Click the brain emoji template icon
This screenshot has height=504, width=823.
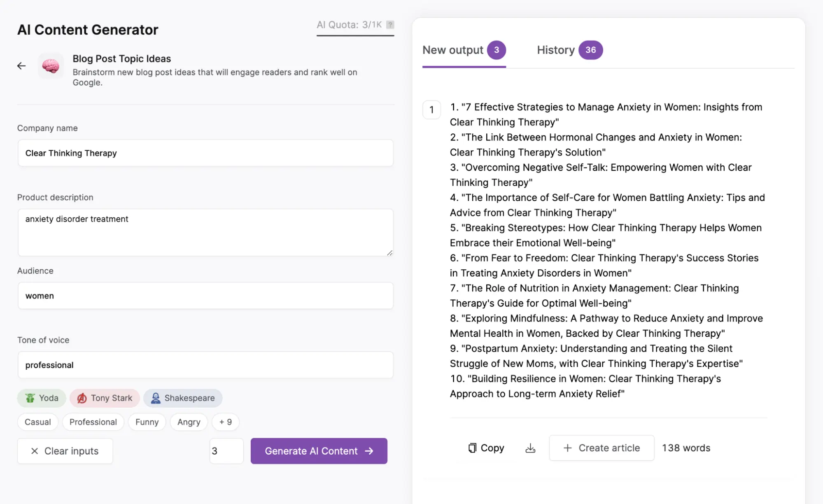[x=51, y=66]
